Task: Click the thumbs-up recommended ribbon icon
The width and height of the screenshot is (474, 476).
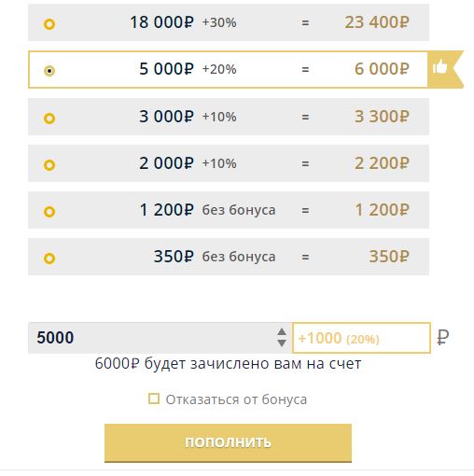Action: [439, 66]
